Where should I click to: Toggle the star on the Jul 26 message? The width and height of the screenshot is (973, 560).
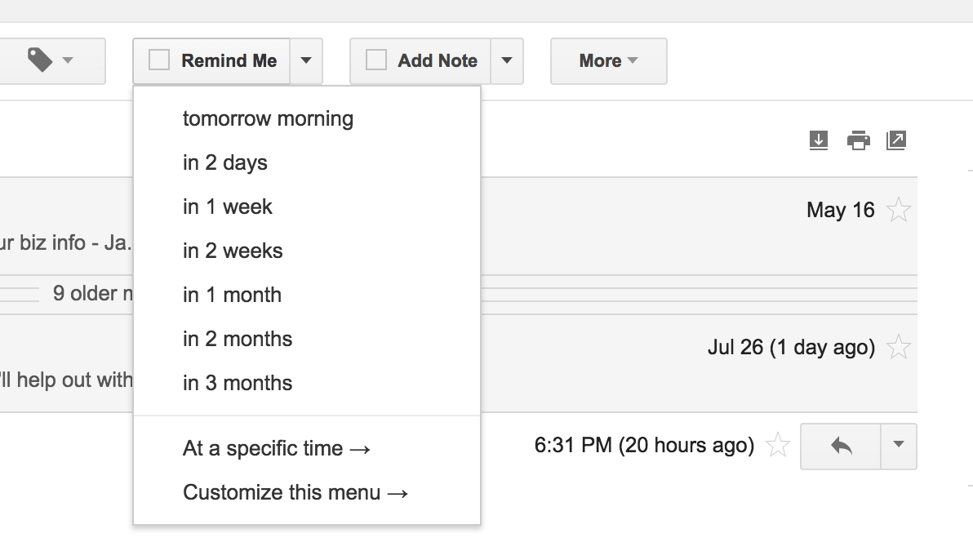[900, 347]
